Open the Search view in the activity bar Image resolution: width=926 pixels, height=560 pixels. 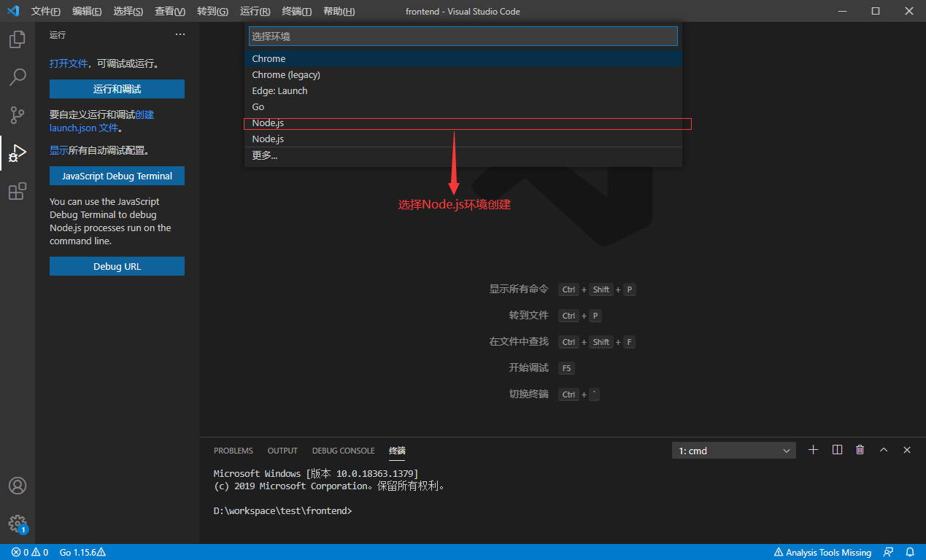coord(18,77)
